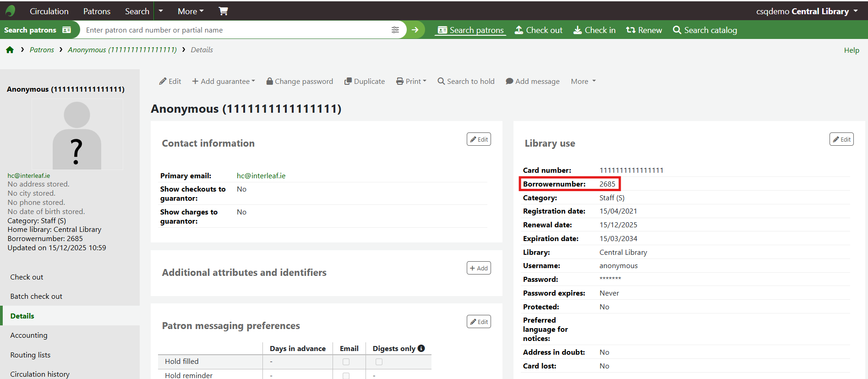Expand the Add guarantee dropdown
The height and width of the screenshot is (379, 868).
(x=224, y=81)
